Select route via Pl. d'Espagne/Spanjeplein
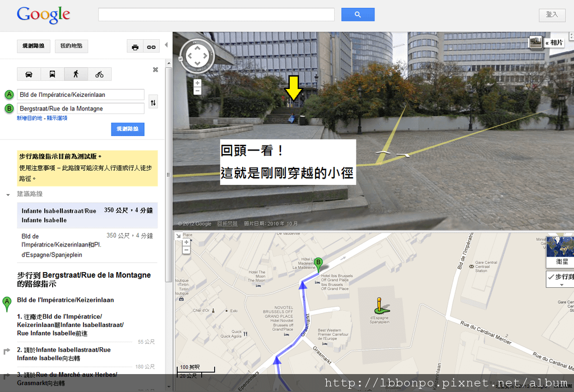574x392 pixels. [x=87, y=245]
